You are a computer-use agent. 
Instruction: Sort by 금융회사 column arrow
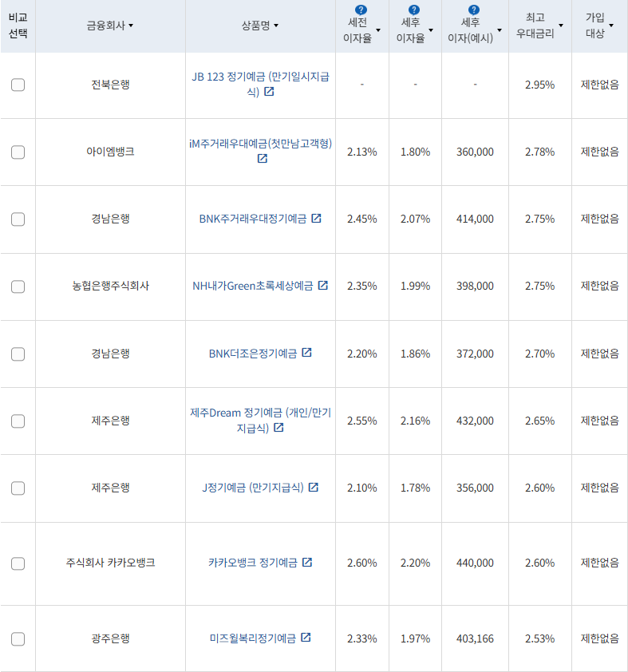(131, 26)
